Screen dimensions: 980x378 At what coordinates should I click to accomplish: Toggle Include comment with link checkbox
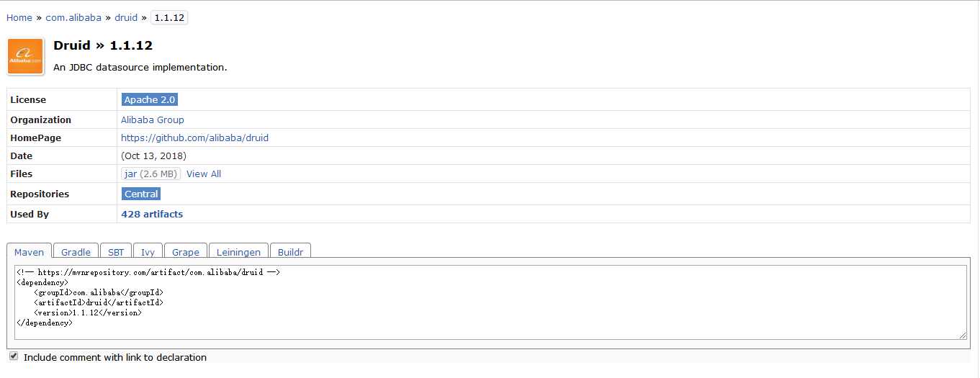(x=13, y=356)
